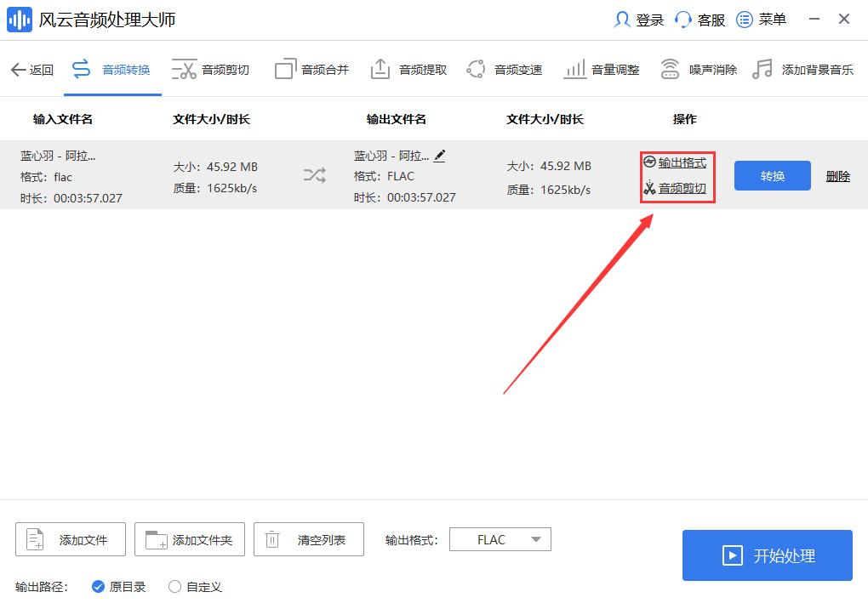Viewport: 868px width, 609px height.
Task: Click the 返回 back arrow
Action: [x=31, y=69]
